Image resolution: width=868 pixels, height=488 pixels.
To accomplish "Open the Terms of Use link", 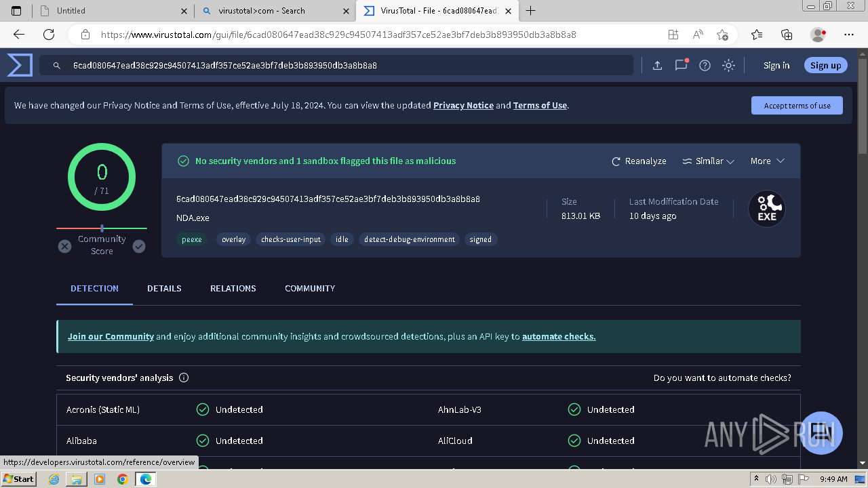I will coord(540,105).
